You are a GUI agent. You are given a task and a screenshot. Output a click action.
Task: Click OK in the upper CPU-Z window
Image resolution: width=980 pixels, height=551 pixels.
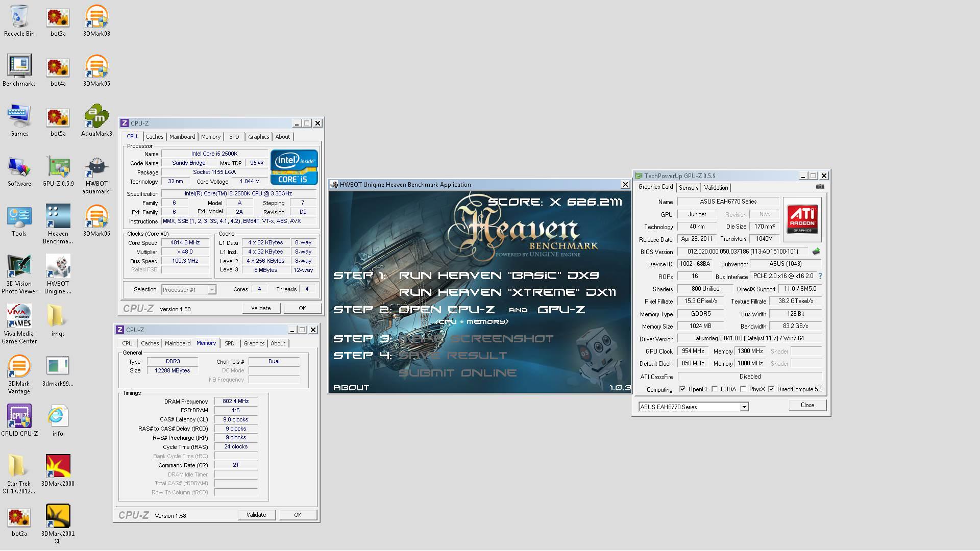coord(302,308)
